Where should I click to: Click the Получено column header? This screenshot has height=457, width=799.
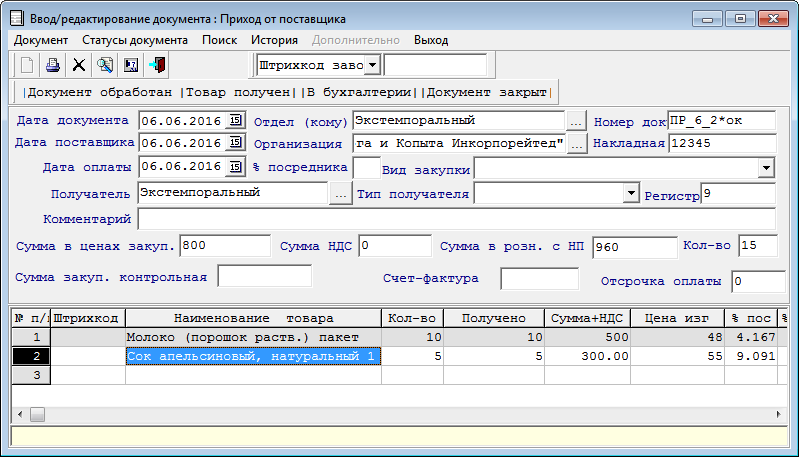494,318
